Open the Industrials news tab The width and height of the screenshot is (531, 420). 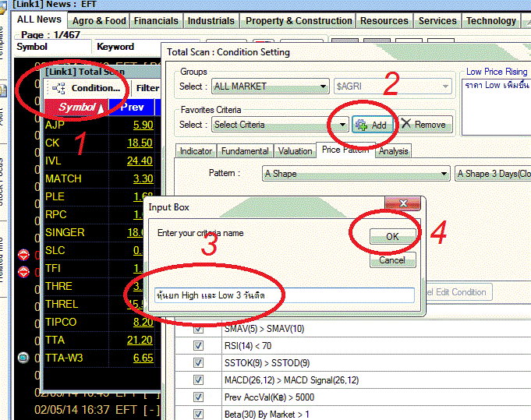click(211, 21)
